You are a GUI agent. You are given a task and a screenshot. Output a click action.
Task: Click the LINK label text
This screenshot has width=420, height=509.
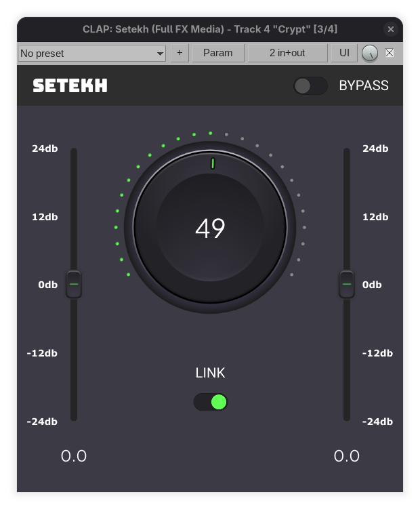click(x=210, y=373)
